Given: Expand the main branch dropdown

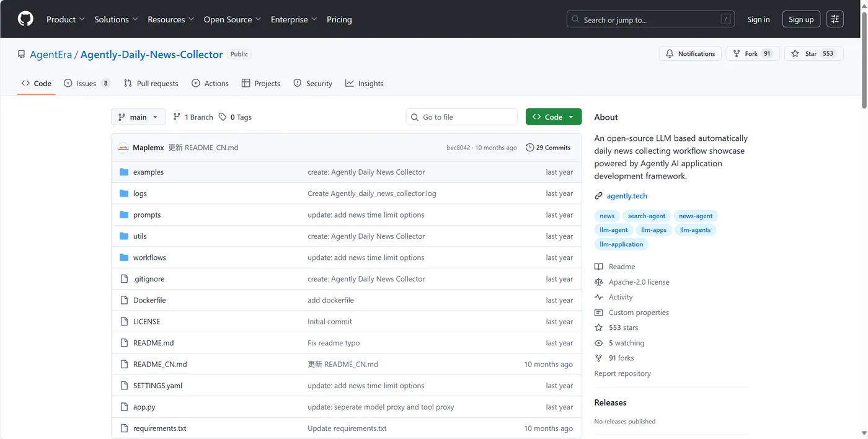Looking at the screenshot, I should click(139, 117).
